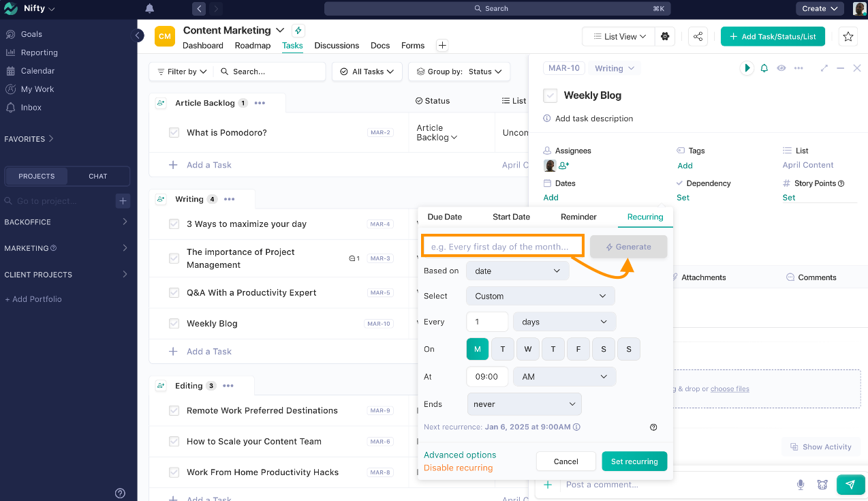Click the add assignee icon

564,166
